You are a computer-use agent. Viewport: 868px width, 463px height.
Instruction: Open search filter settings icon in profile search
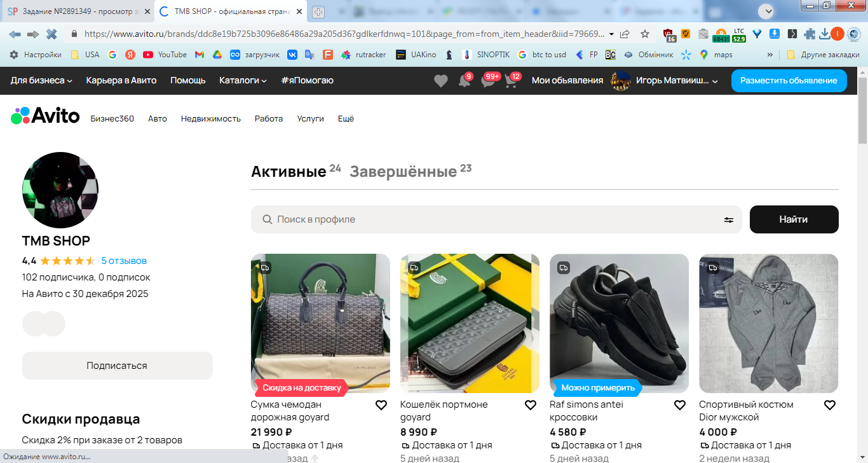tap(729, 219)
